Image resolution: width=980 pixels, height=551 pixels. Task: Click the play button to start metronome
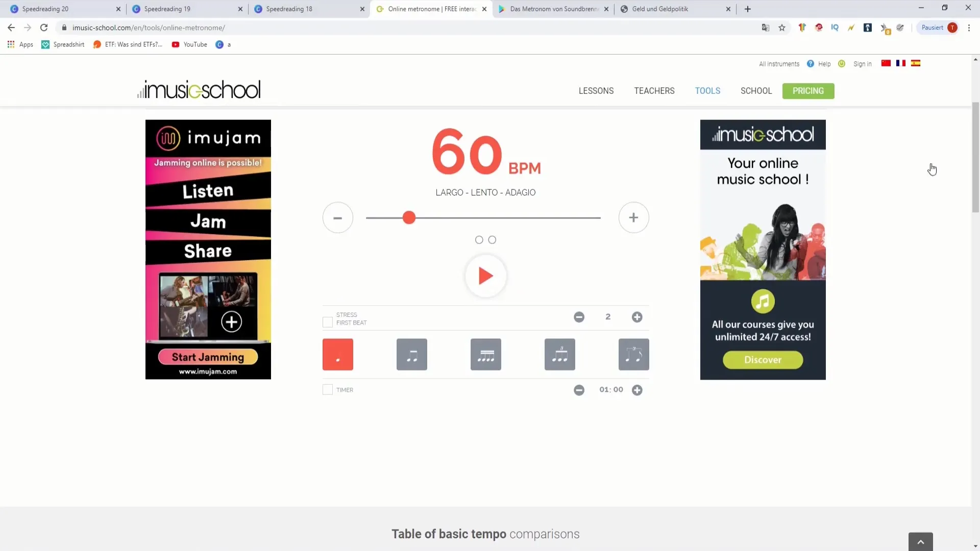coord(485,275)
